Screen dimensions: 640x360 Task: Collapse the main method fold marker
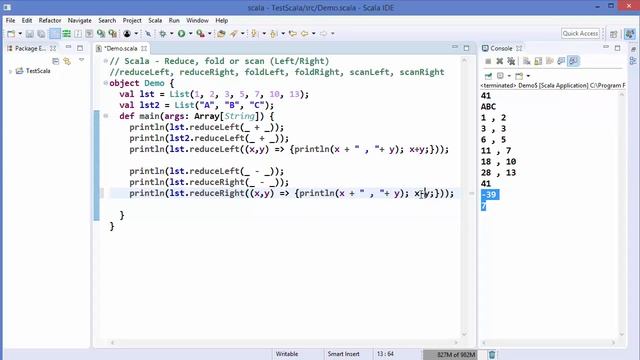[106, 116]
